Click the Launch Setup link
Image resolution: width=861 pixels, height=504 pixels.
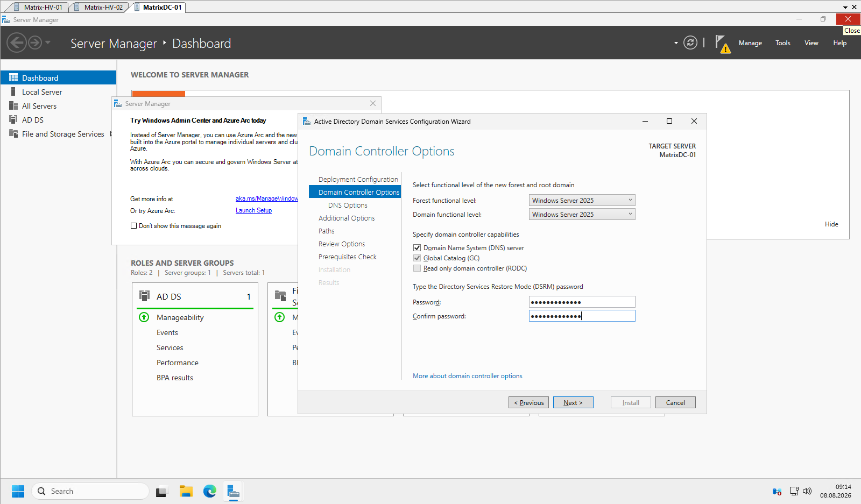[x=253, y=210]
